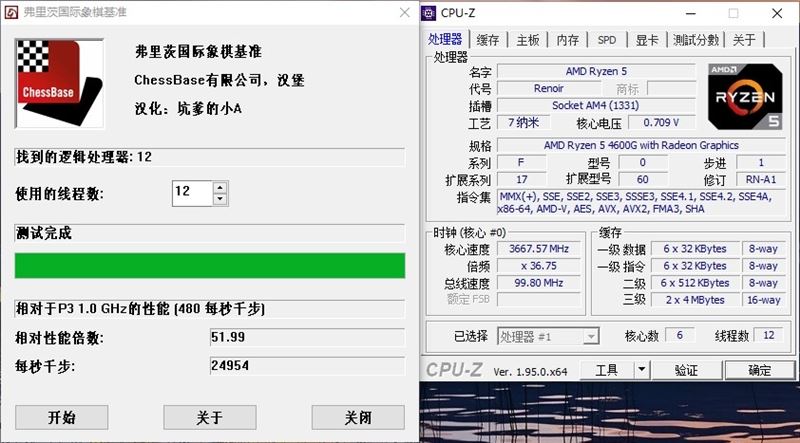Open the 测试分数 tab
Image resolution: width=800 pixels, height=443 pixels.
pyautogui.click(x=696, y=40)
